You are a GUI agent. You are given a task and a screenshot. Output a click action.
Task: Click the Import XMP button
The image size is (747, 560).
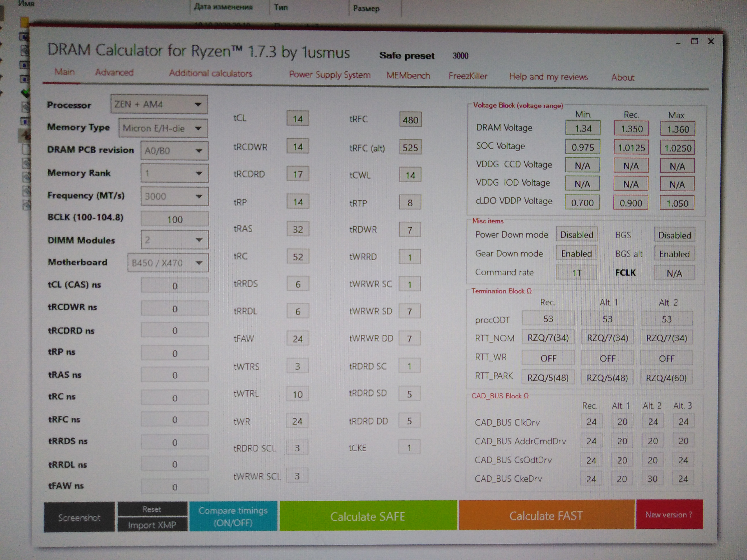152,525
